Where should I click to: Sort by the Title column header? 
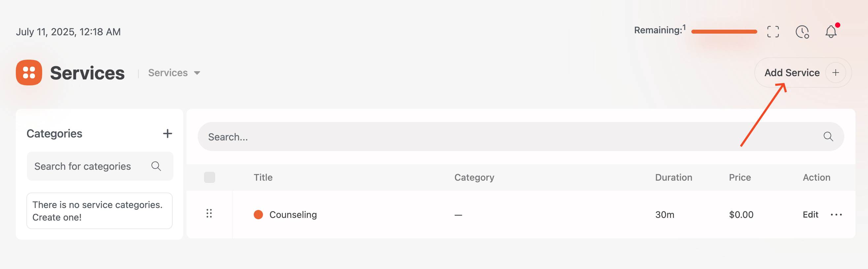click(x=263, y=177)
